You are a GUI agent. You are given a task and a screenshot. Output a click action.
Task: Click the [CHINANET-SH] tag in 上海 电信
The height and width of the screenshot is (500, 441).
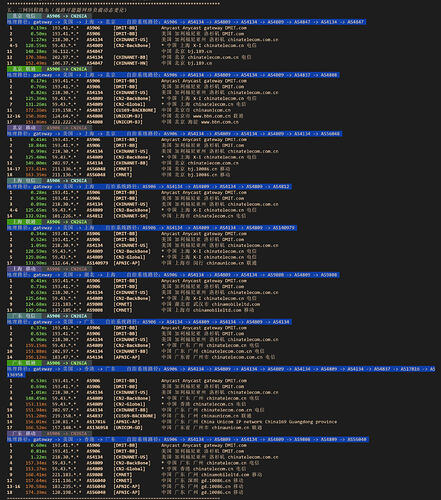(x=131, y=216)
